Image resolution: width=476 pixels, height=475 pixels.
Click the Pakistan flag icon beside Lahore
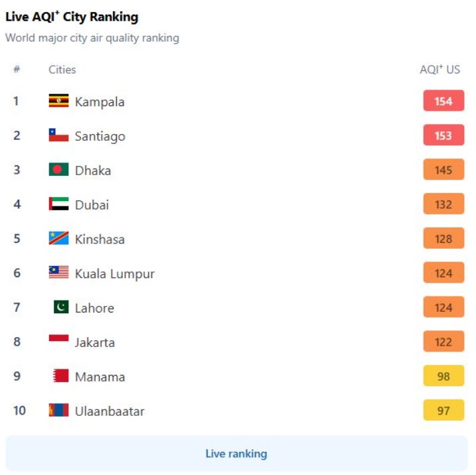point(61,306)
